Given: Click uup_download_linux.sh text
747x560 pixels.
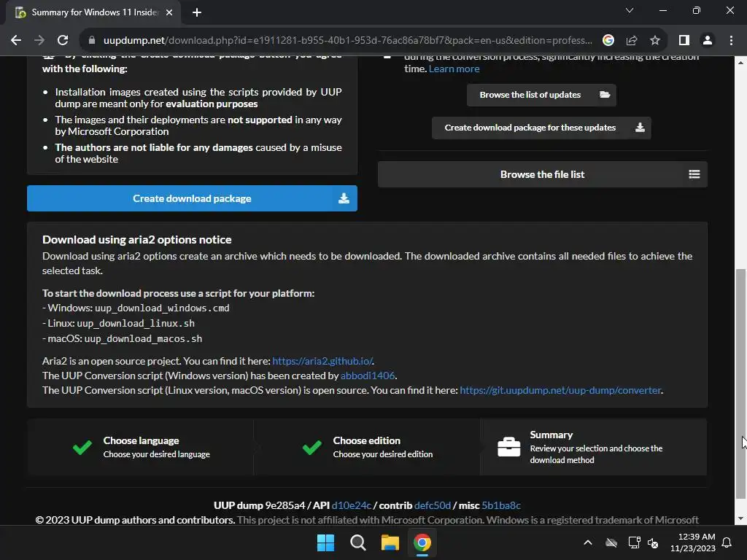Looking at the screenshot, I should [x=136, y=323].
